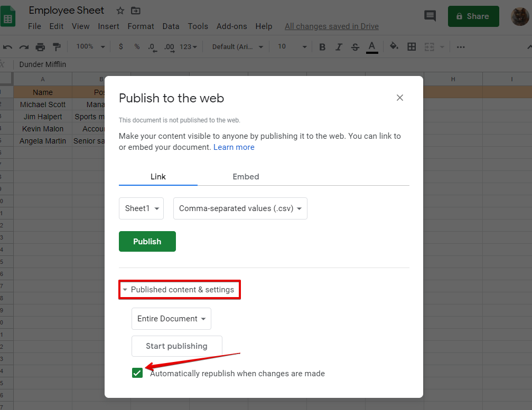Open the View menu
This screenshot has height=410, width=532.
tap(80, 26)
